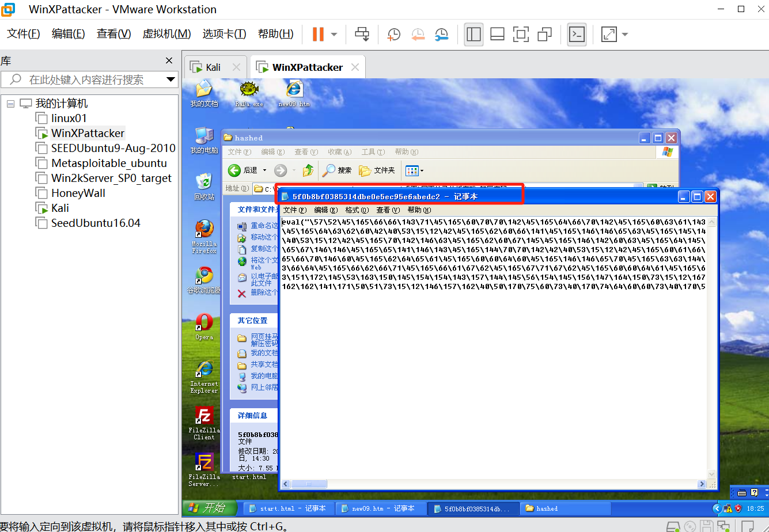
Task: Open the snapshot manager
Action: click(441, 35)
